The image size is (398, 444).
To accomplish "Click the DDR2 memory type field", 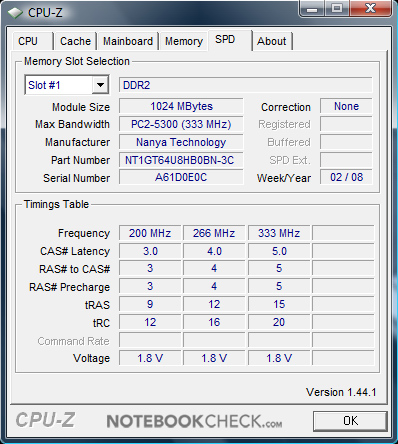I will coord(246,85).
